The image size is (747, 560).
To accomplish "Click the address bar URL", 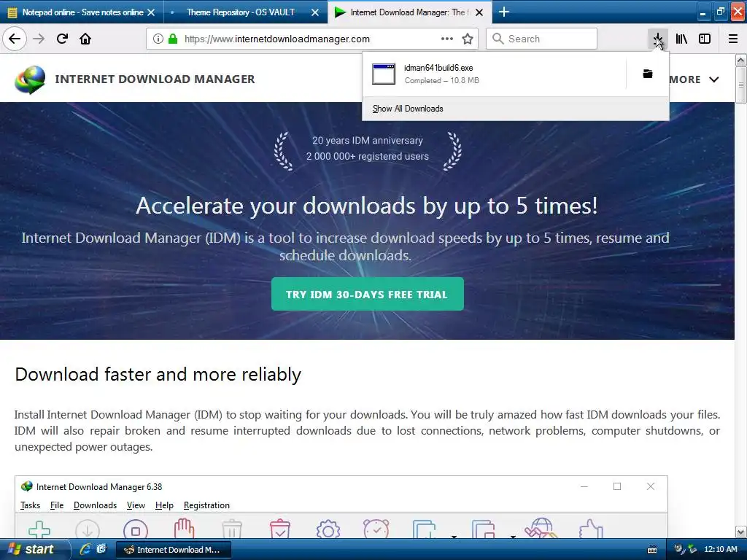I will 277,39.
